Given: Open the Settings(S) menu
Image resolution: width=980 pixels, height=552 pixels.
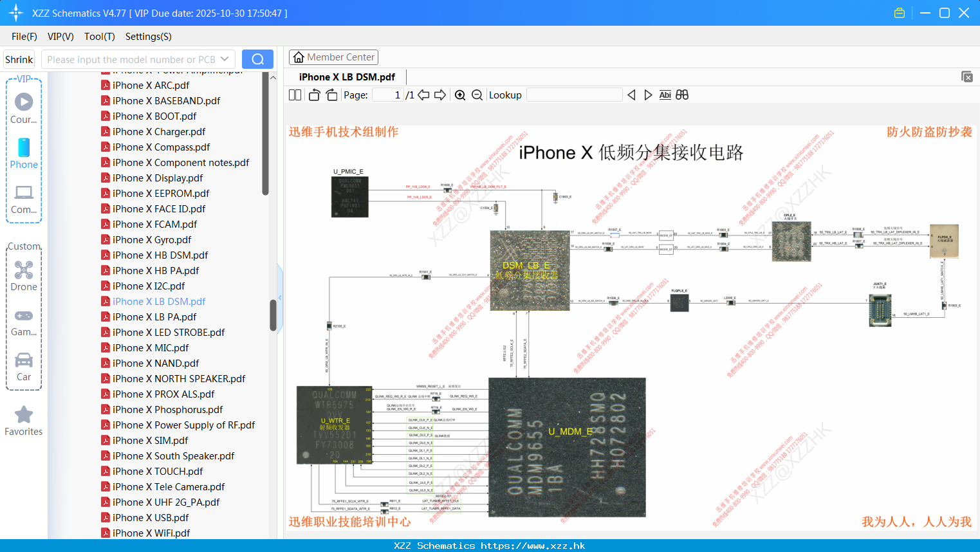Looking at the screenshot, I should (149, 37).
